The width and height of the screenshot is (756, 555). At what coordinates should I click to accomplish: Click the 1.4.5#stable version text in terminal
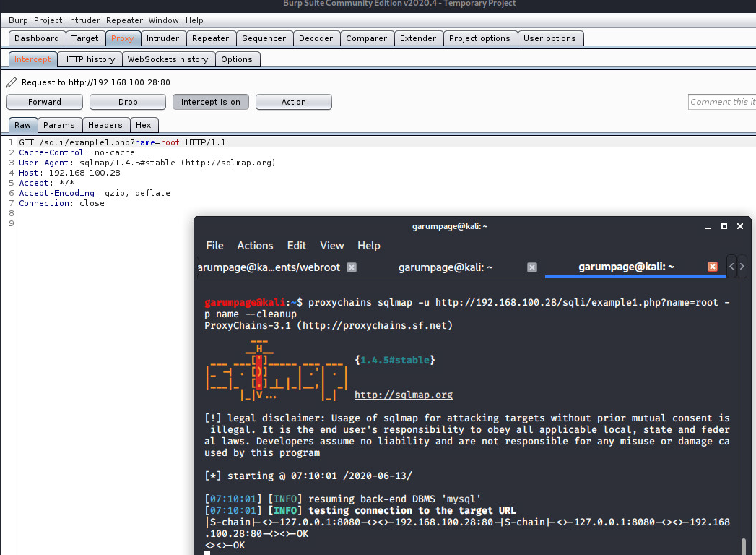pos(395,360)
